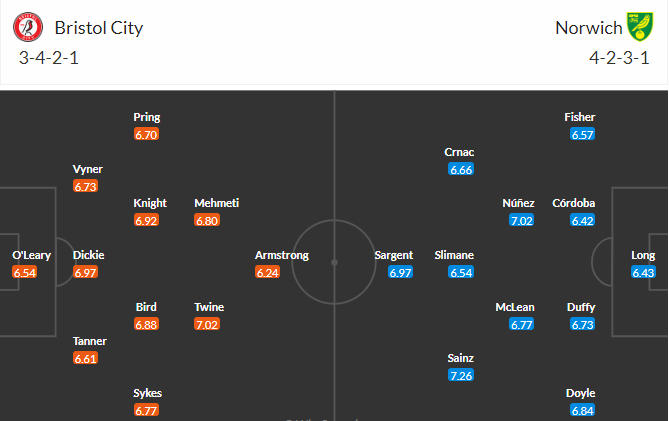
Task: Click Núñez's 7.02 rating badge
Action: tap(521, 221)
